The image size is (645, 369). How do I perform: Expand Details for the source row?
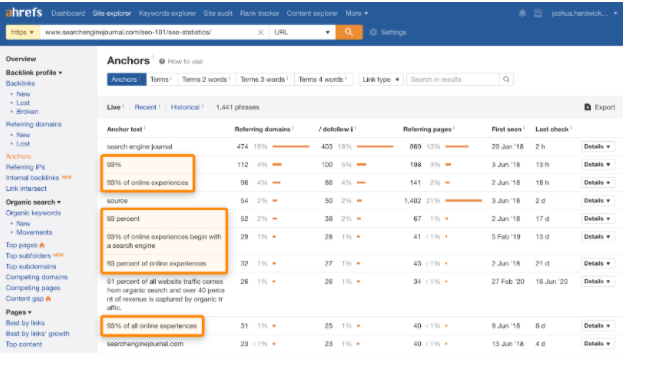(x=597, y=201)
